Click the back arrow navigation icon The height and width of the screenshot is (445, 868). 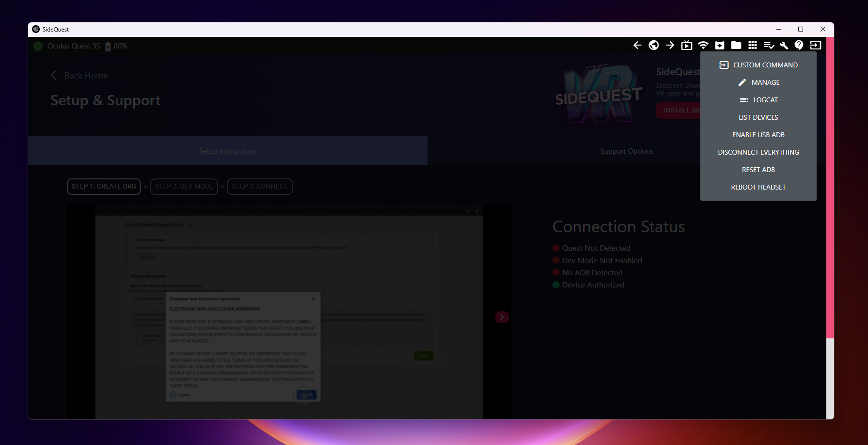(x=637, y=45)
